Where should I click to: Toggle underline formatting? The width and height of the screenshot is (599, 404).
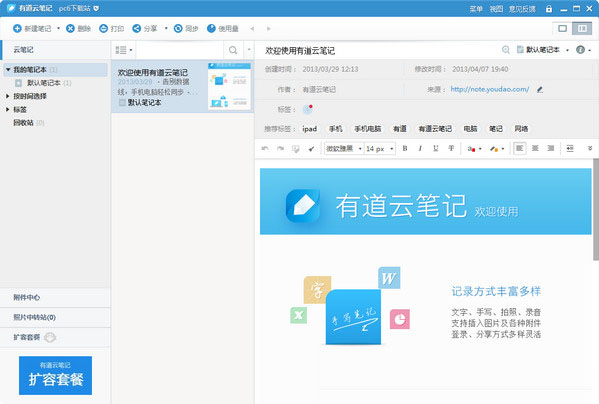(435, 149)
